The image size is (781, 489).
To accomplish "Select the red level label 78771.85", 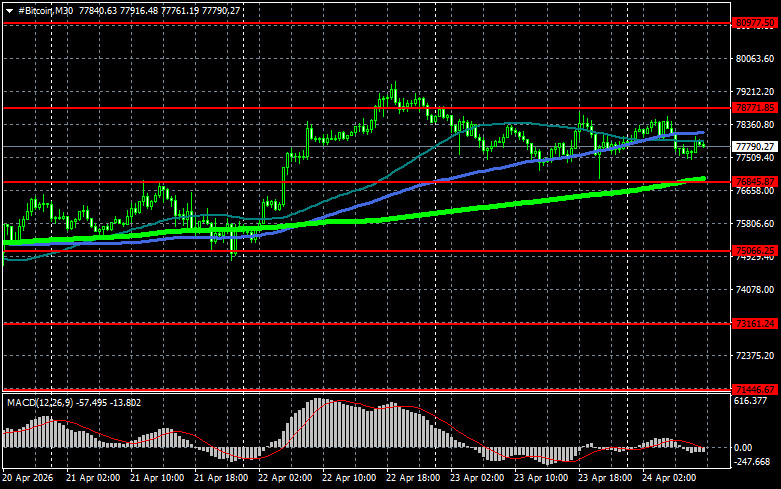I will click(x=756, y=108).
